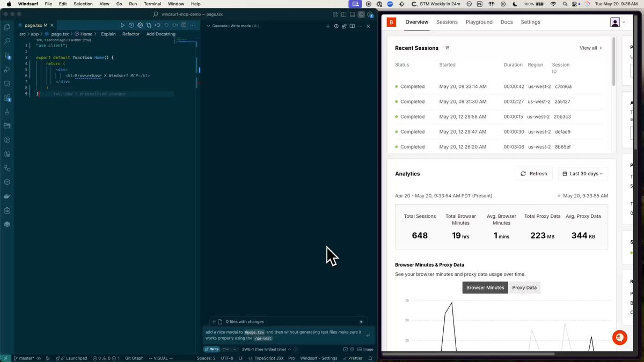Click Explain code lens above function

108,34
